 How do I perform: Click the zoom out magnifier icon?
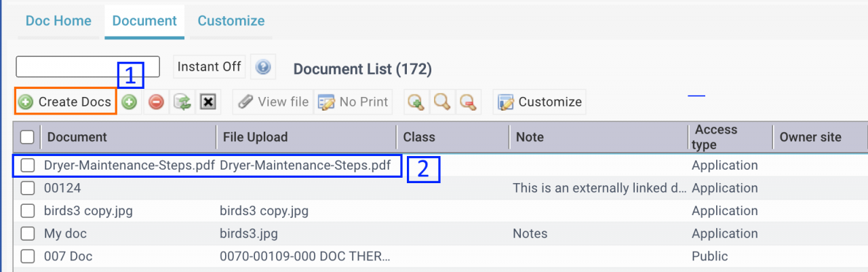coord(468,102)
